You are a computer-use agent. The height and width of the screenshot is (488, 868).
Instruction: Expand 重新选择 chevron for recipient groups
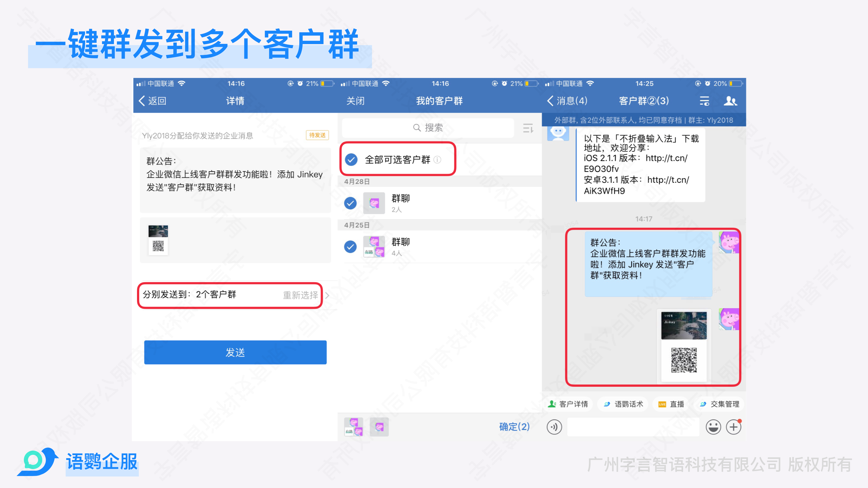[327, 295]
